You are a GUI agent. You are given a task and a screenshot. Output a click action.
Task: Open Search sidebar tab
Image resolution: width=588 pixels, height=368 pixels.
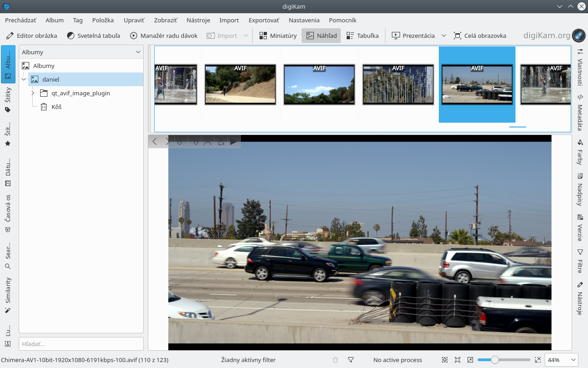pyautogui.click(x=8, y=255)
